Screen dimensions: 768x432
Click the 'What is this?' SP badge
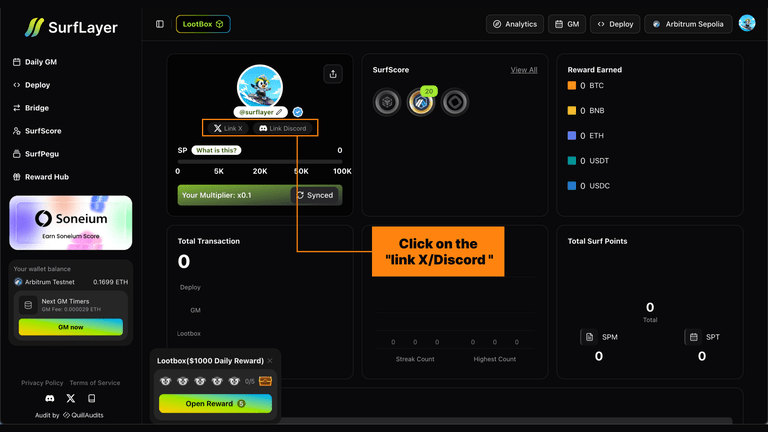216,150
